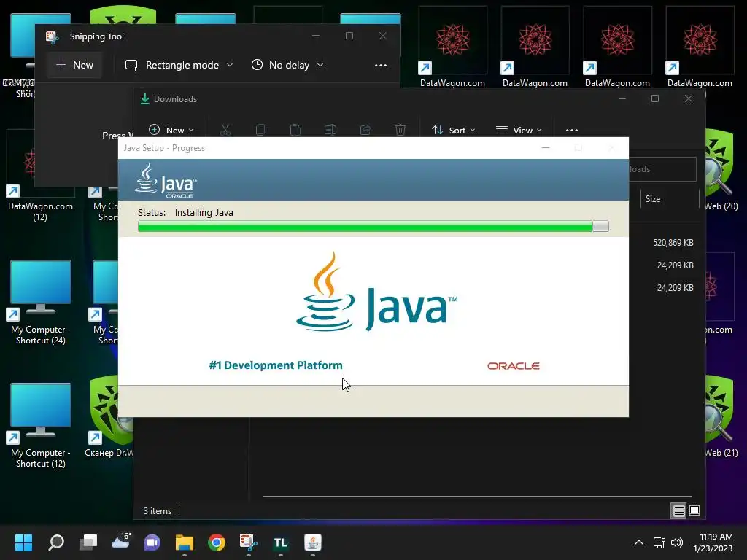
Task: Open the Chat icon on the taskbar
Action: (152, 542)
